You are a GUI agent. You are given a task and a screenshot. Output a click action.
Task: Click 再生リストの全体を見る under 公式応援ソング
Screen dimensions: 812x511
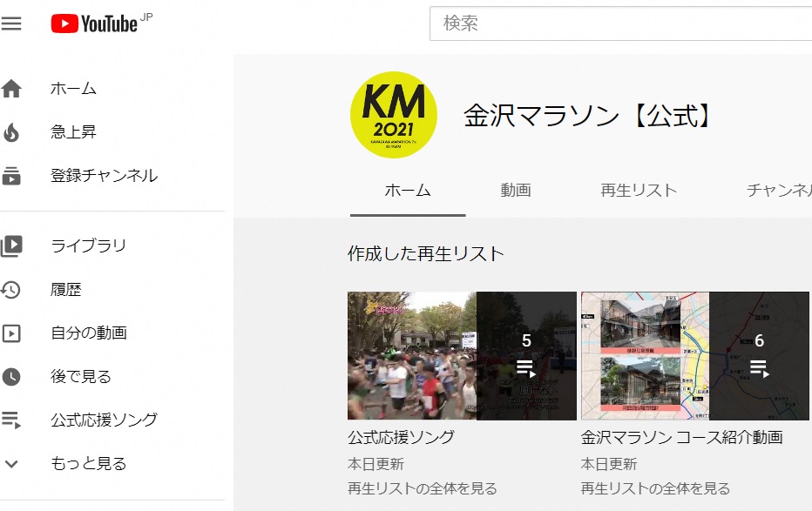(422, 488)
